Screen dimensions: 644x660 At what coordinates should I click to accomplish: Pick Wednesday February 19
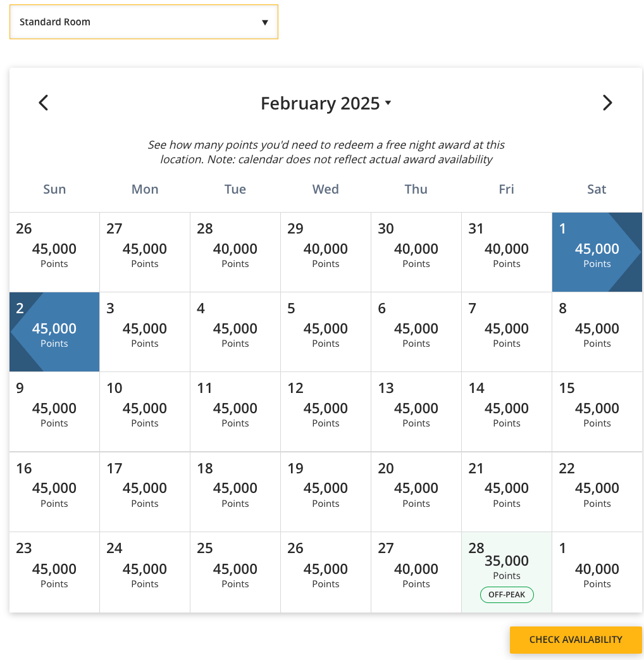[x=325, y=492]
